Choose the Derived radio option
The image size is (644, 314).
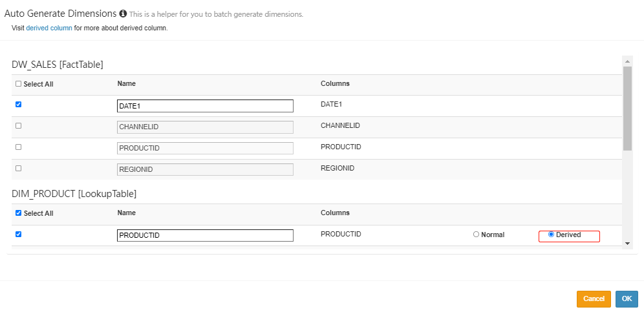[551, 235]
